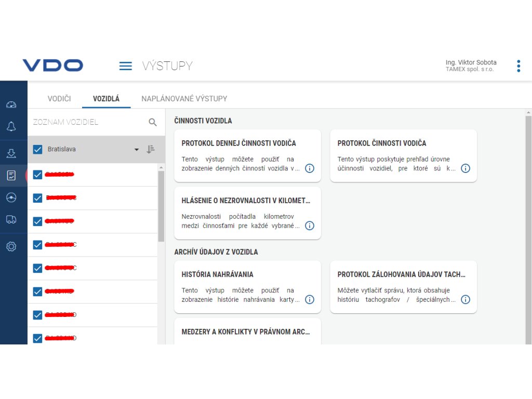Show info for Hlásenie o nezrovnalosti card

pyautogui.click(x=310, y=225)
